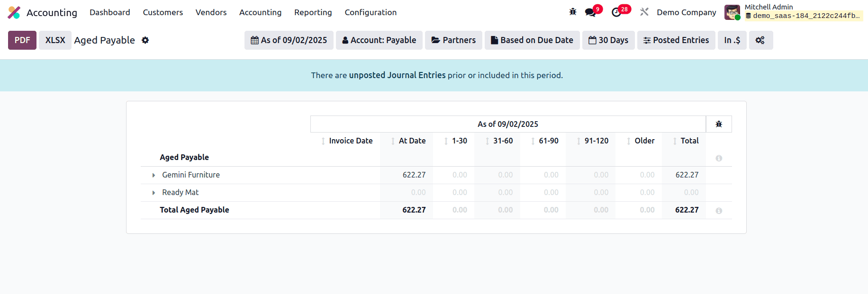Expand the Ready Mat row
Screen dimensions: 868x294
[x=153, y=192]
